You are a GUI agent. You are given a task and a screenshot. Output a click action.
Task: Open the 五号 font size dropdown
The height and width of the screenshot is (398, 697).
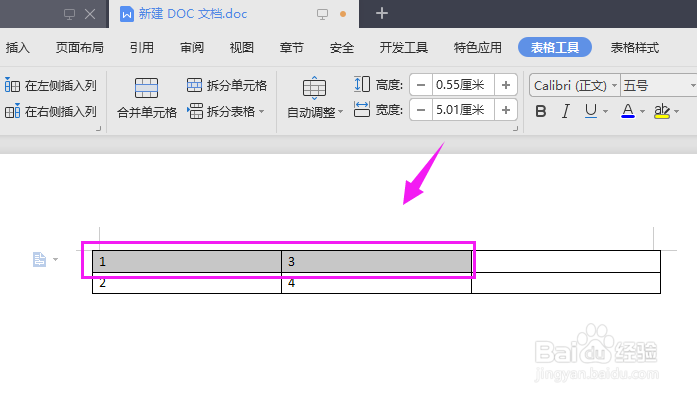pyautogui.click(x=693, y=85)
